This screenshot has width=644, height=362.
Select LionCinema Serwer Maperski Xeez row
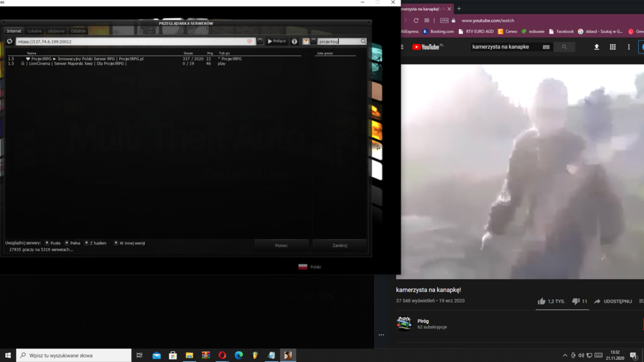click(154, 64)
